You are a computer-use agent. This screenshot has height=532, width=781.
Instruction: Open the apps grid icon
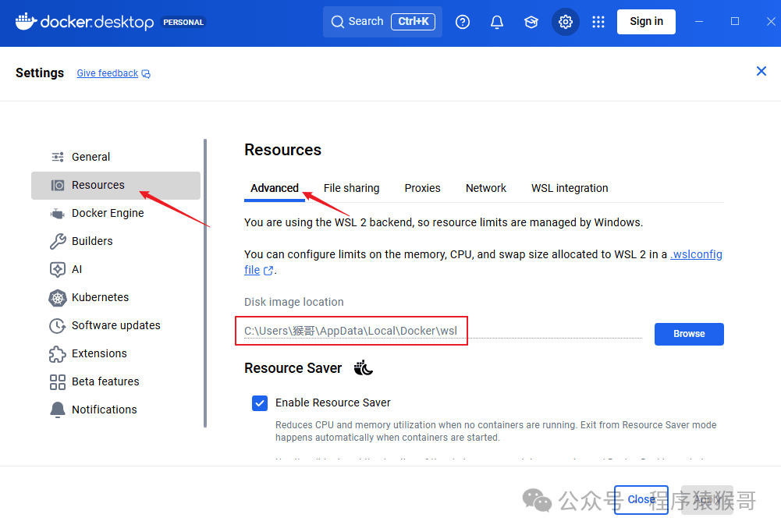[x=598, y=22]
